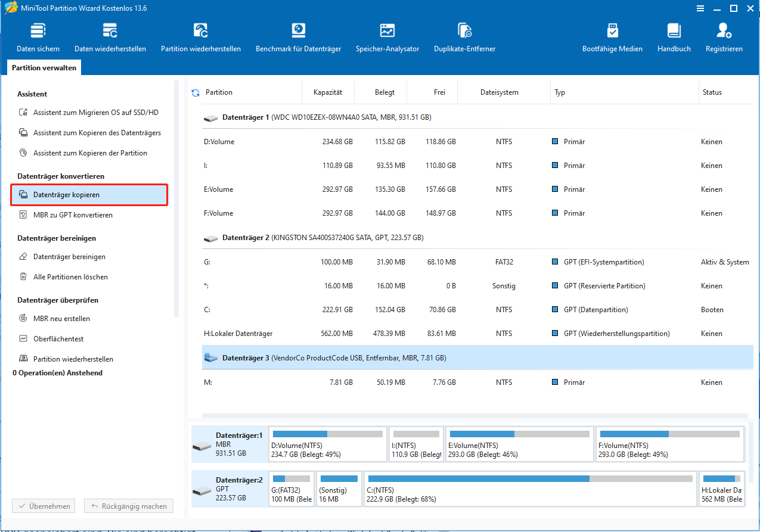The height and width of the screenshot is (532, 760).
Task: Click E:Volume(NTFS) block in disk map
Action: 520,444
